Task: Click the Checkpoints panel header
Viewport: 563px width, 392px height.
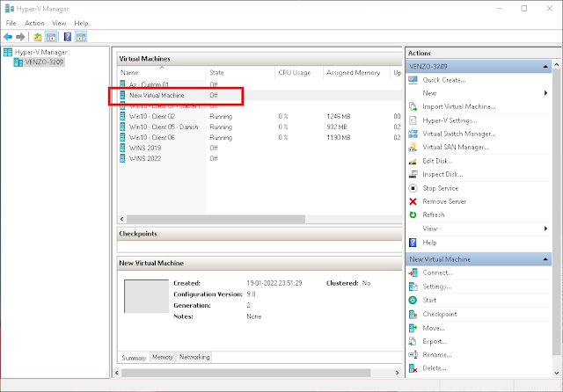Action: coord(260,234)
